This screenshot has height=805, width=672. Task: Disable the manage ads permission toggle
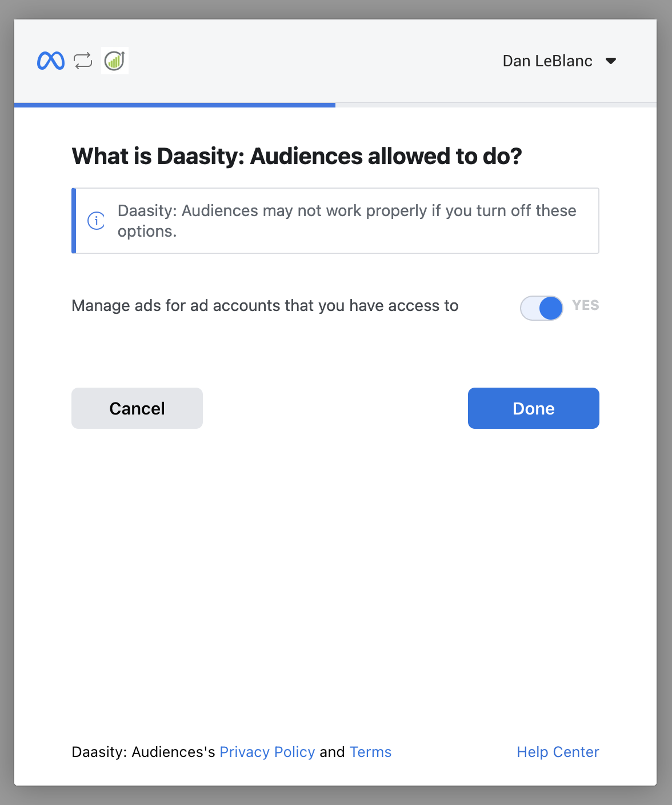541,308
